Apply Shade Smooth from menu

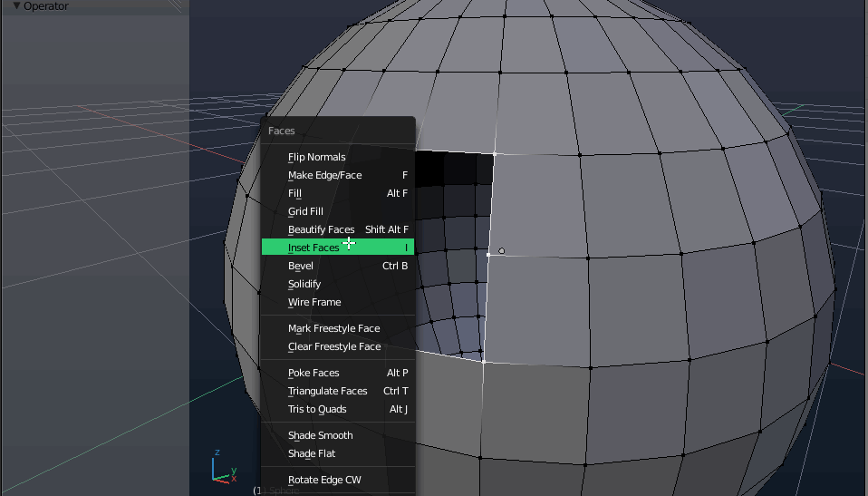338,435
